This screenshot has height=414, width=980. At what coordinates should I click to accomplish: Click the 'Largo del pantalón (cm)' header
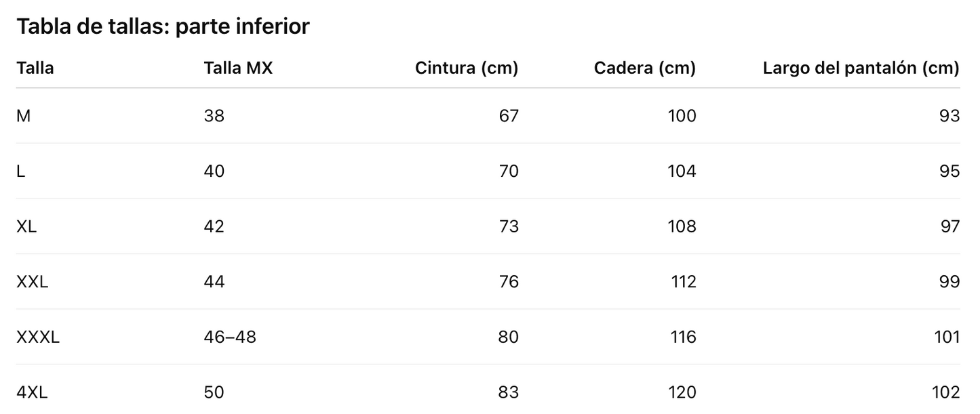pyautogui.click(x=861, y=68)
